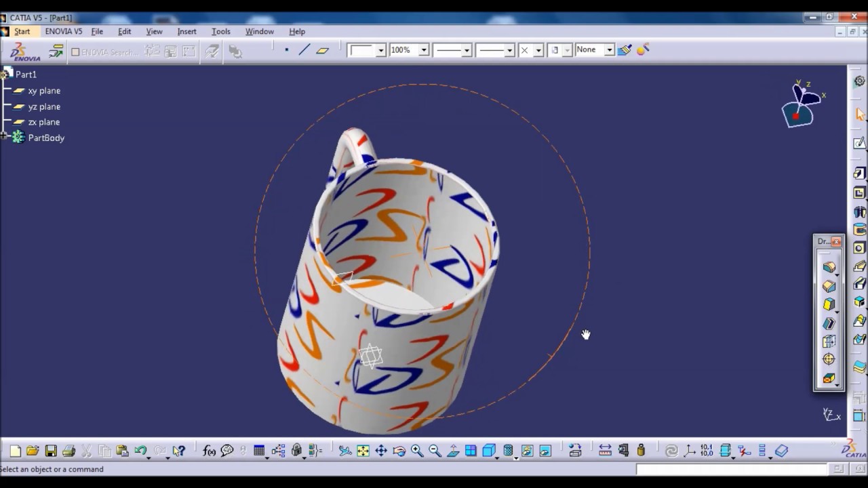Image resolution: width=868 pixels, height=488 pixels.
Task: Open the Help menu
Action: (297, 31)
